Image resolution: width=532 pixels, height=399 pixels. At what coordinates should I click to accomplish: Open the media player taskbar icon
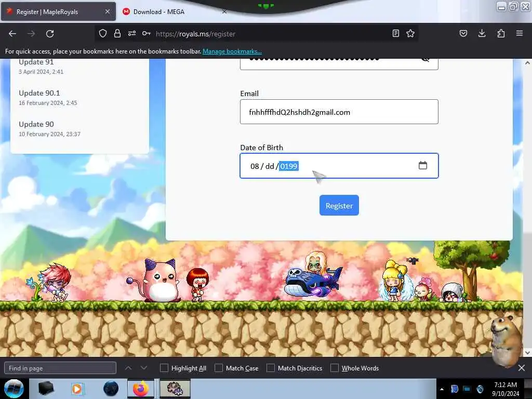point(77,389)
